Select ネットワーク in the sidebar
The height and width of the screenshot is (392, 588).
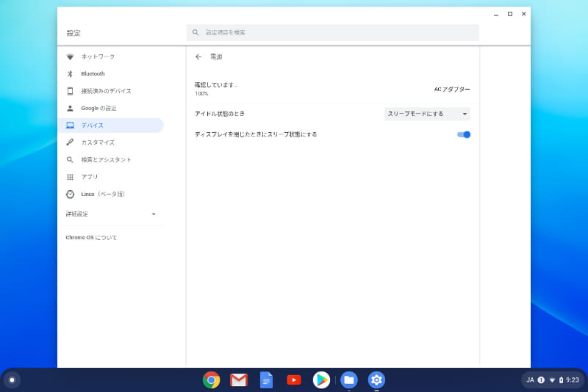pyautogui.click(x=111, y=57)
